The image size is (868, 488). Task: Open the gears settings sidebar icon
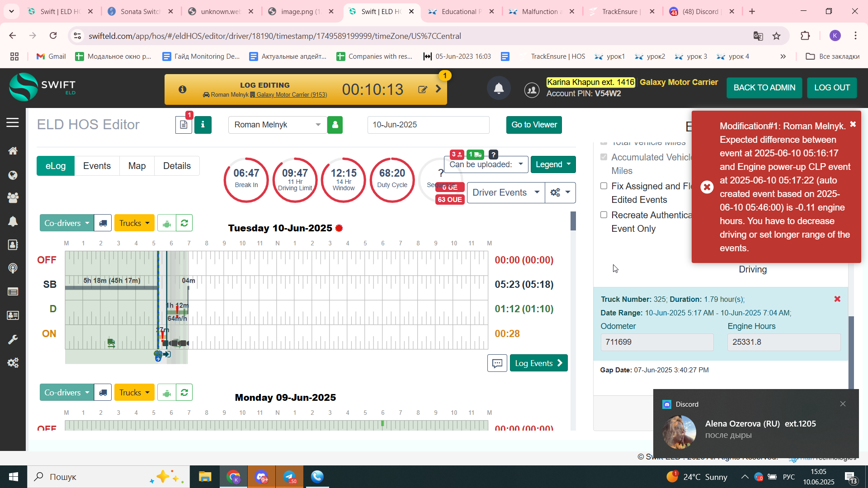coord(13,363)
